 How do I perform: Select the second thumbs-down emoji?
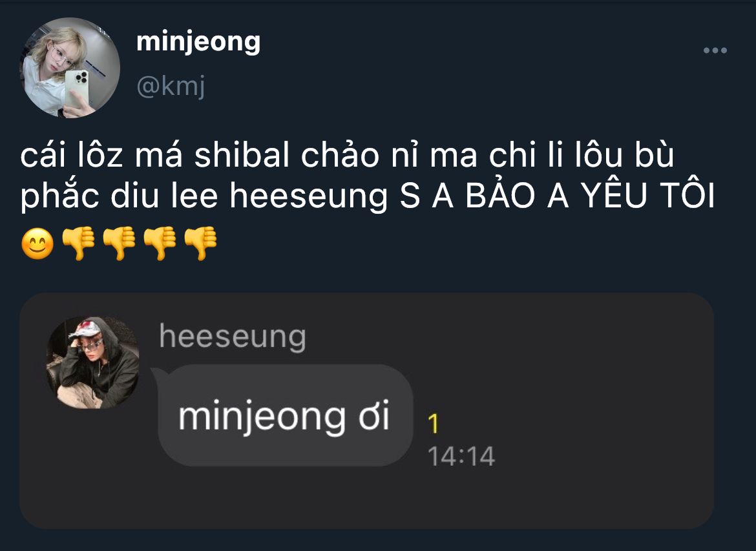tap(119, 244)
